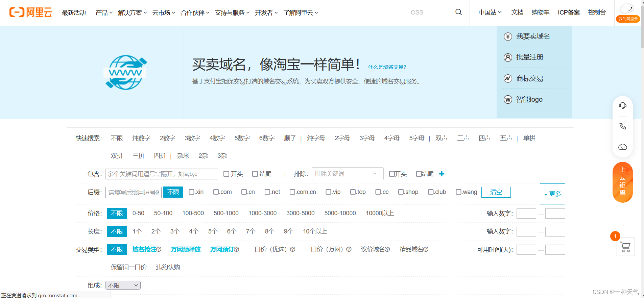Select the 万网预释放 transaction type
This screenshot has height=298, width=644.
click(186, 249)
